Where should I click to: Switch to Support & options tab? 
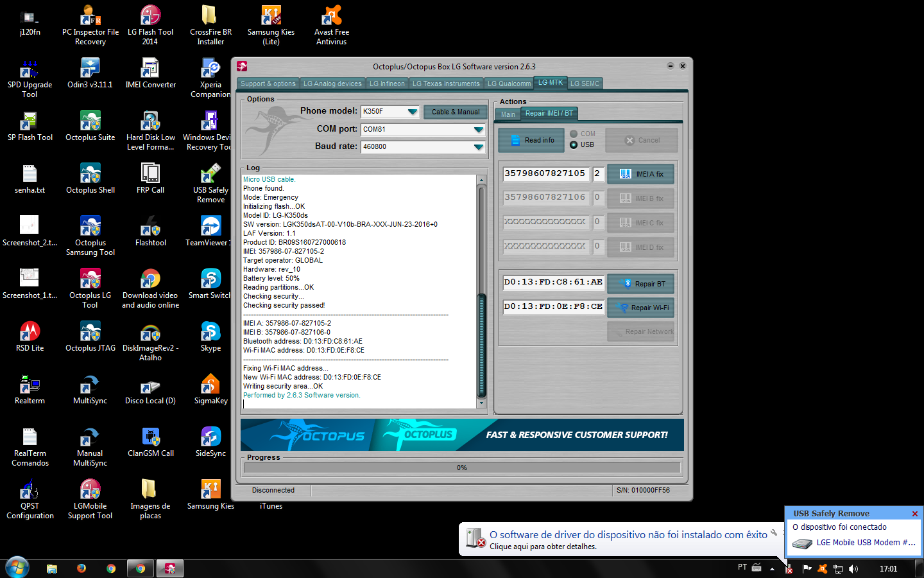pos(268,83)
